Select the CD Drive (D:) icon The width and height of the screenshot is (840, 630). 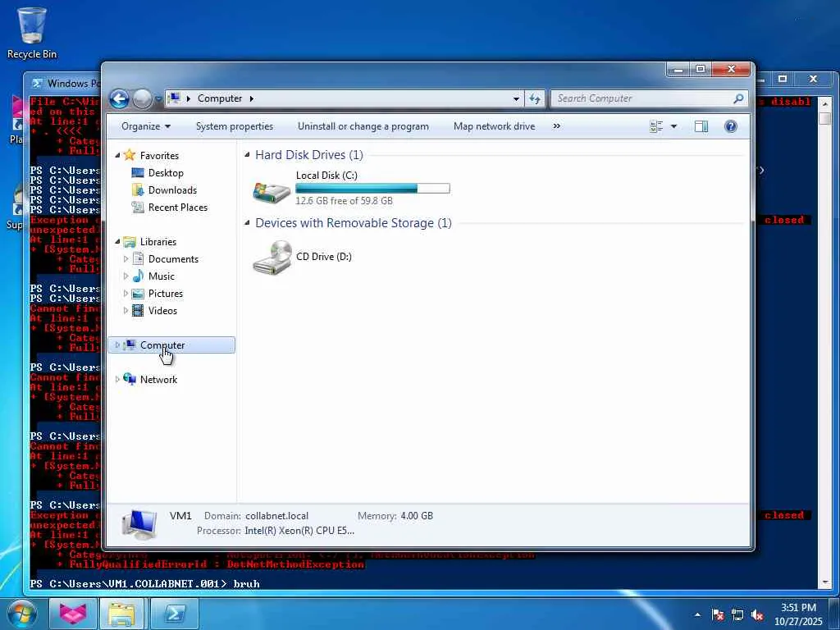pos(272,258)
